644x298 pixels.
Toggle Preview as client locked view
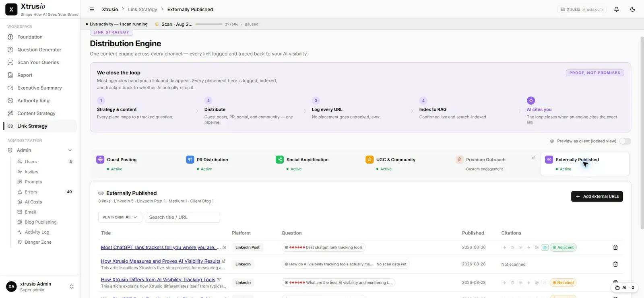(625, 141)
